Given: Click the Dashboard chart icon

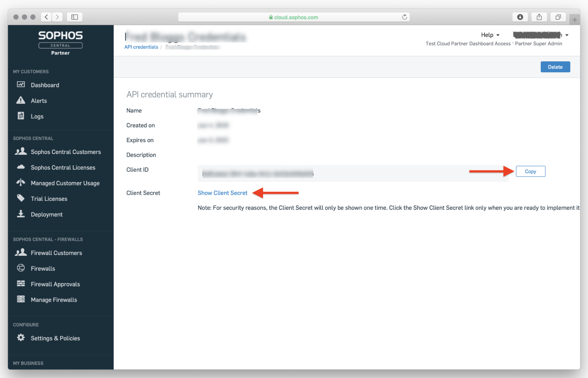Looking at the screenshot, I should (21, 84).
